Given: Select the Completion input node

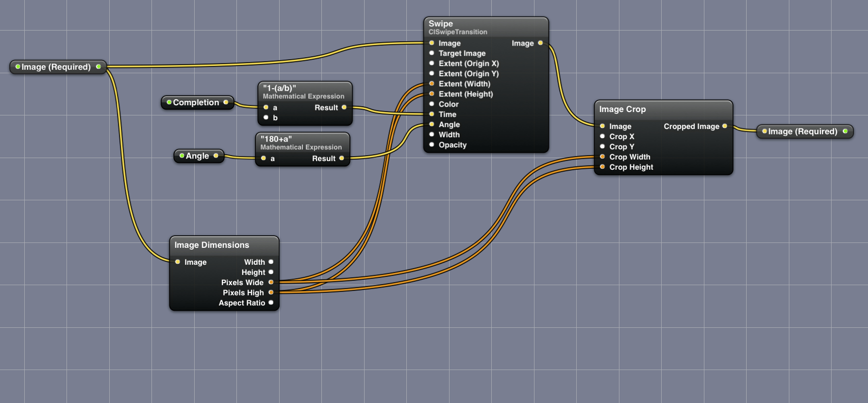Looking at the screenshot, I should point(197,102).
